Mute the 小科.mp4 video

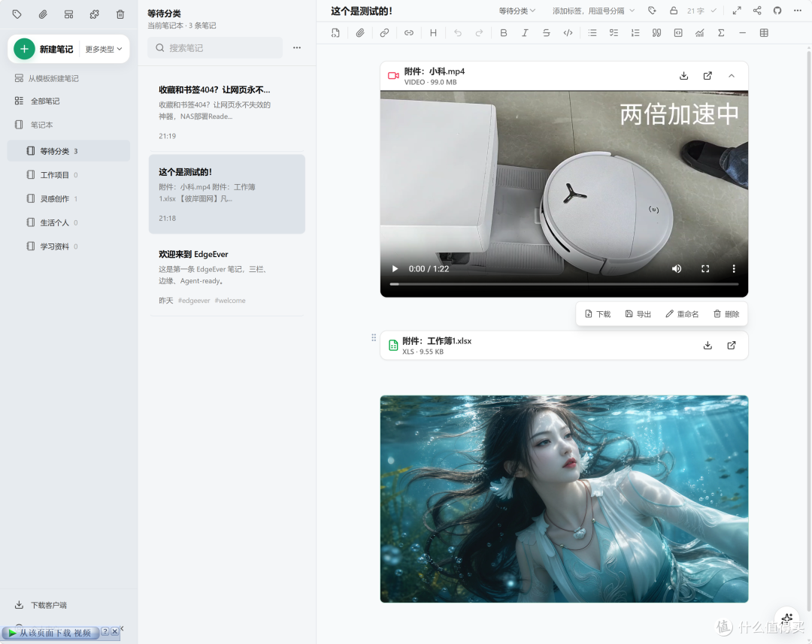point(677,269)
